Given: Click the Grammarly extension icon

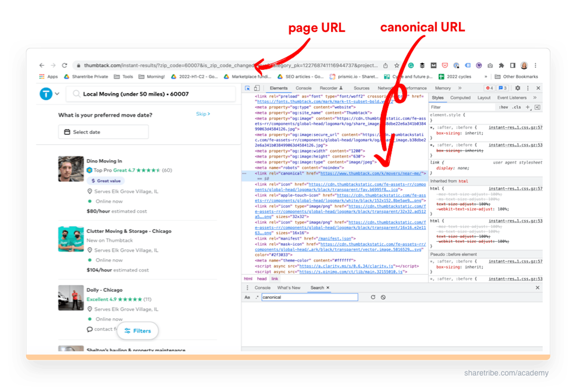Looking at the screenshot, I should pos(411,66).
